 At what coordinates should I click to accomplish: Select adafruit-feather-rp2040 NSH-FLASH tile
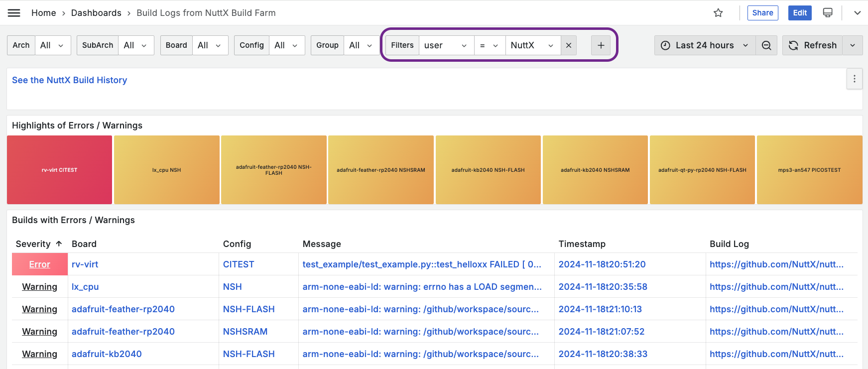(274, 170)
